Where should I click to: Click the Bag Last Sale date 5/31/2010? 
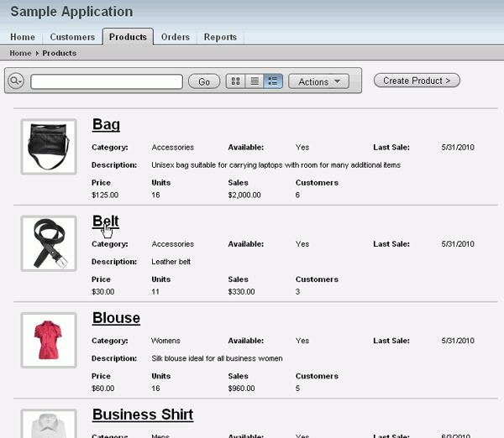point(458,148)
